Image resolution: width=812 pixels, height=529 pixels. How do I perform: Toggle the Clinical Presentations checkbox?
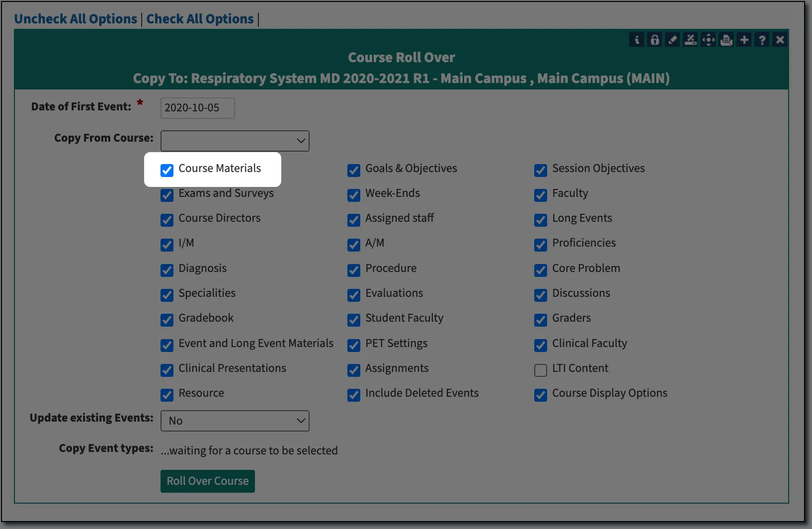(167, 370)
